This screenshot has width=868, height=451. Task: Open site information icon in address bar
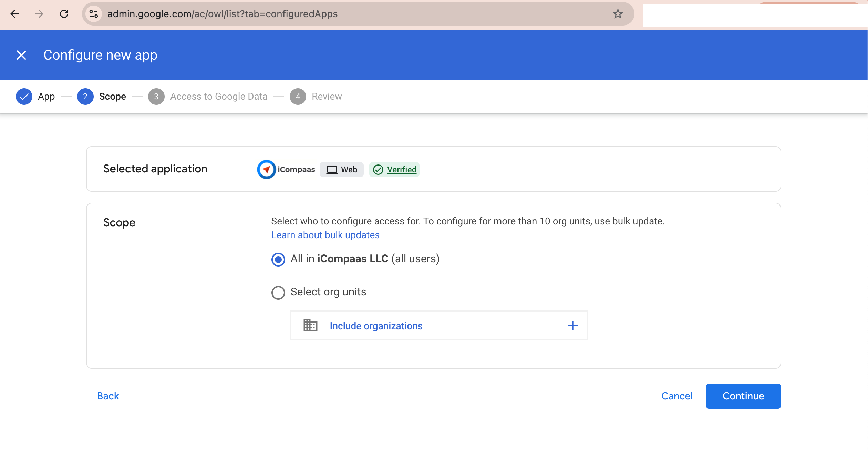[93, 14]
